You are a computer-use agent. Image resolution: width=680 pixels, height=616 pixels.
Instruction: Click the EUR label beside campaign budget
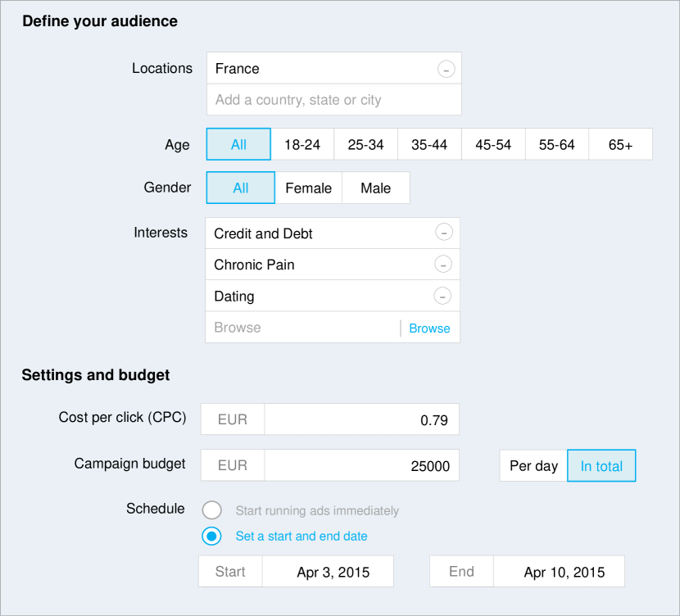[233, 465]
